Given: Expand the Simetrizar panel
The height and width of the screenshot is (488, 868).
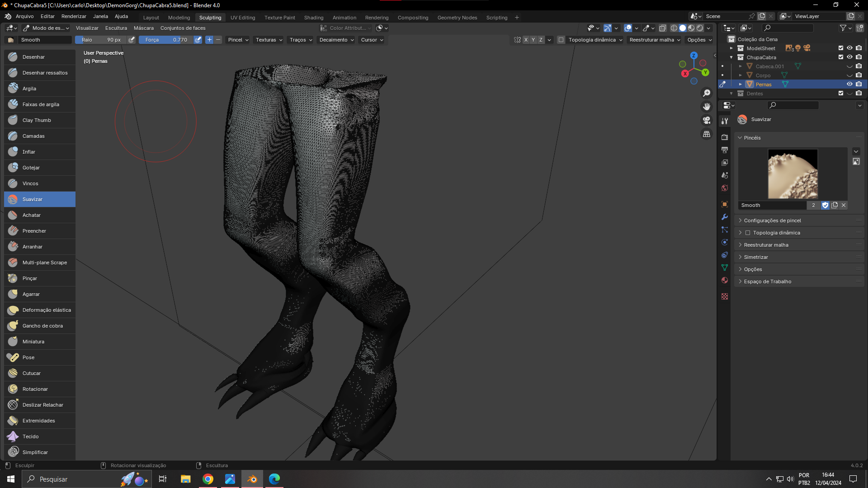Looking at the screenshot, I should pyautogui.click(x=756, y=257).
